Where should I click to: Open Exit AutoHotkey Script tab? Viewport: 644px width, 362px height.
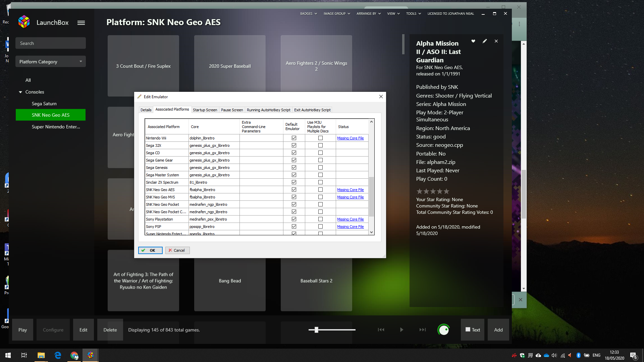pyautogui.click(x=312, y=110)
